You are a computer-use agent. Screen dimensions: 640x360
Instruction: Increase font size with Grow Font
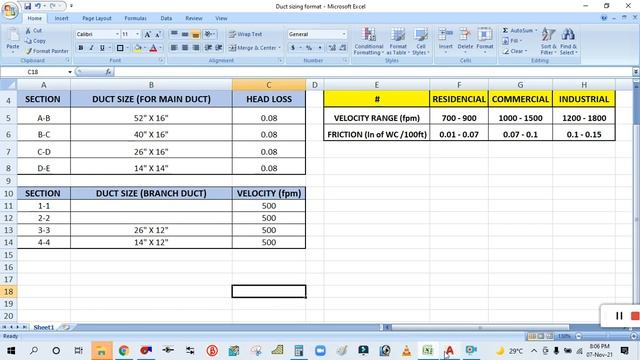click(147, 34)
